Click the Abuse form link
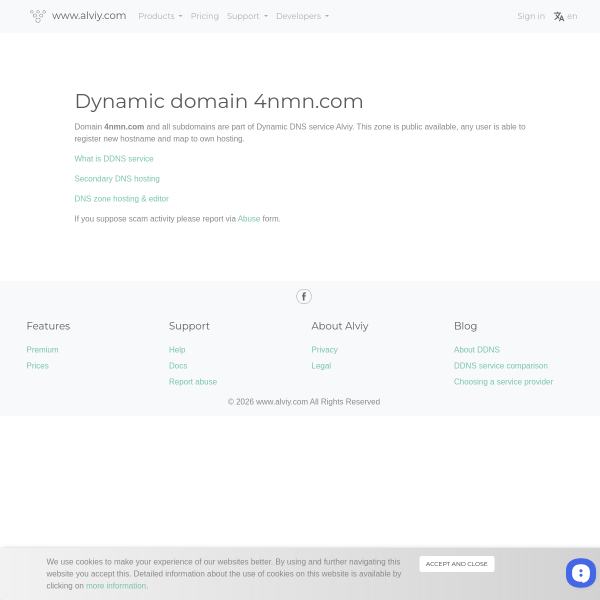 (249, 219)
